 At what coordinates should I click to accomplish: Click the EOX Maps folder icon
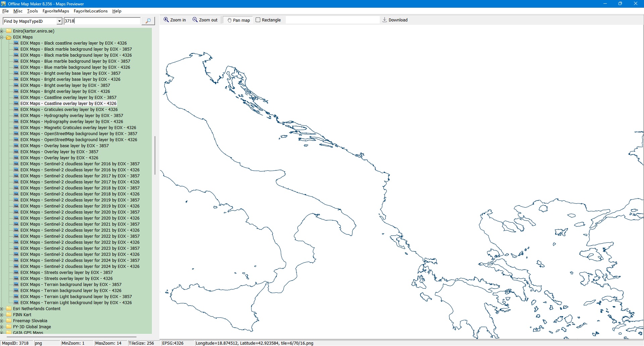9,37
